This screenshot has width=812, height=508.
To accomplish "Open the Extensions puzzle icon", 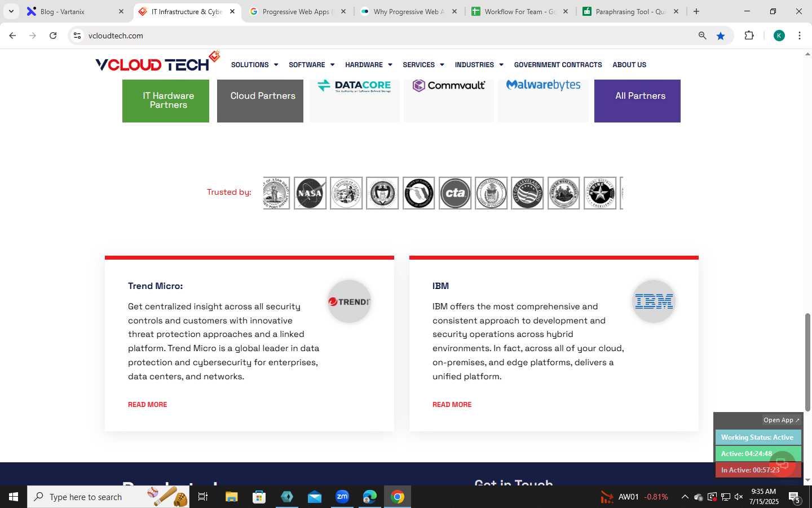I will point(749,36).
